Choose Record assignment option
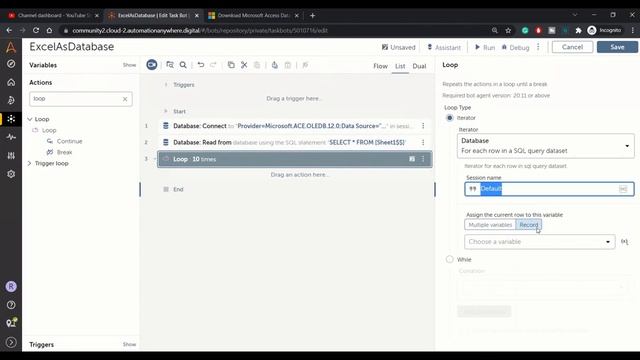Image resolution: width=640 pixels, height=360 pixels. (x=529, y=225)
